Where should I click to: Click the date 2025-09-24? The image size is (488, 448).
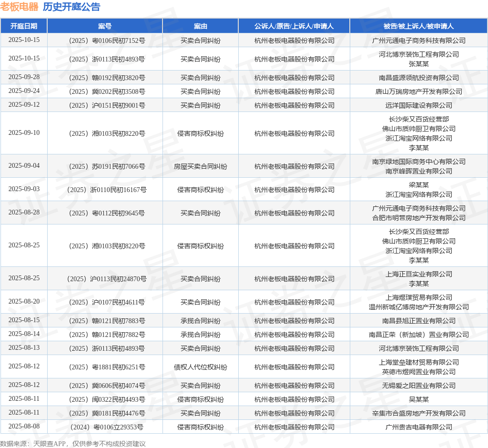point(24,91)
